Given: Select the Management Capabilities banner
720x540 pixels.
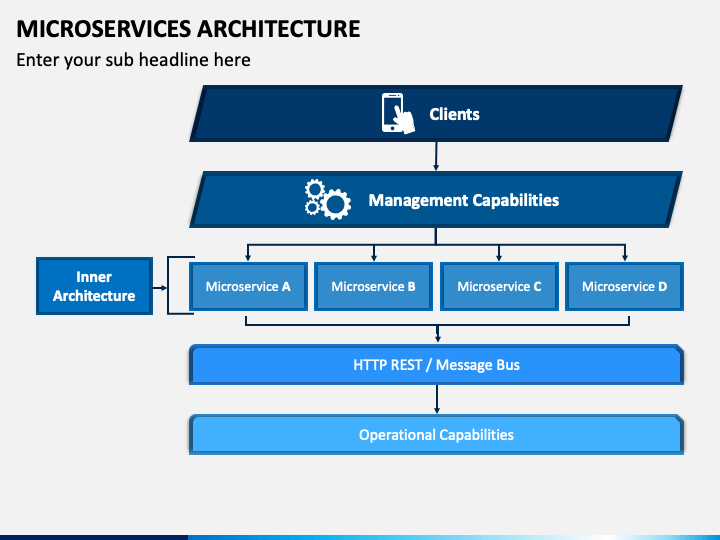Looking at the screenshot, I should point(436,199).
